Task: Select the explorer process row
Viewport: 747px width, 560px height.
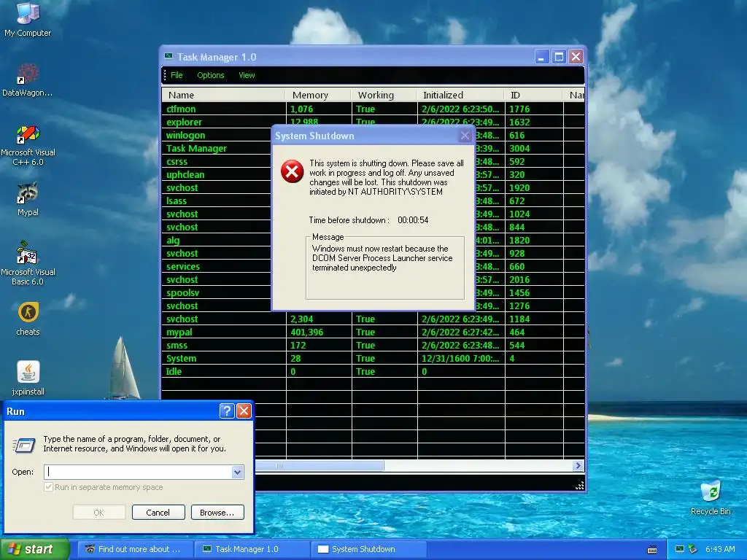Action: coord(373,122)
